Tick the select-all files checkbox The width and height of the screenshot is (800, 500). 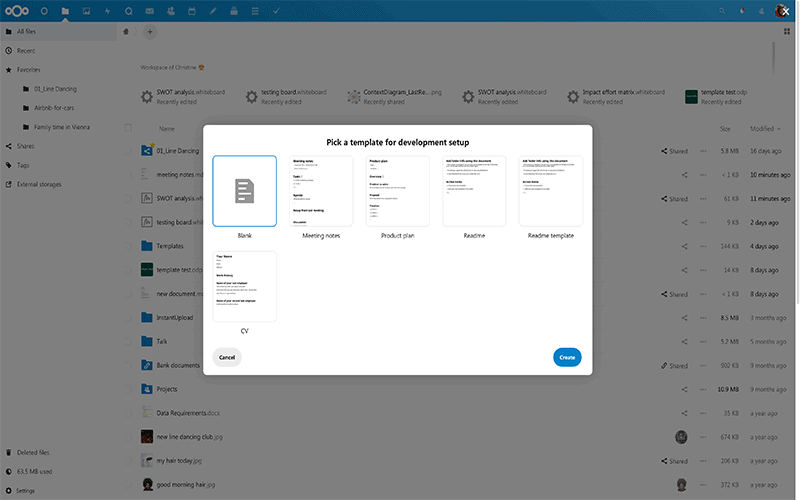128,128
